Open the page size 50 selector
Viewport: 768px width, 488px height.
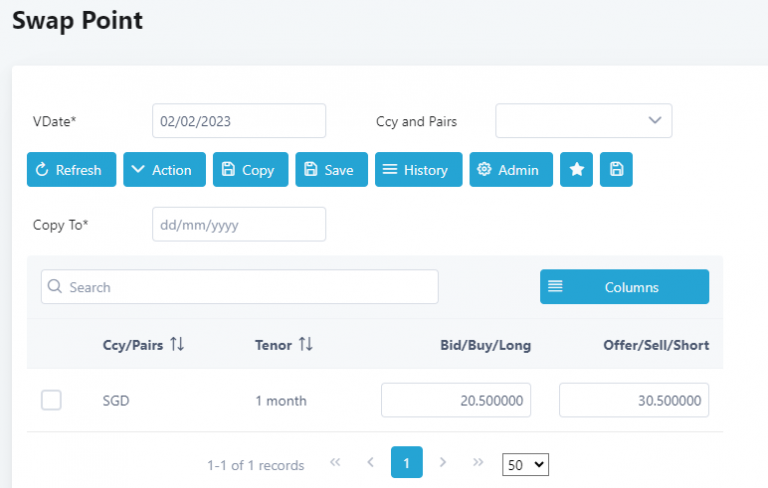526,464
